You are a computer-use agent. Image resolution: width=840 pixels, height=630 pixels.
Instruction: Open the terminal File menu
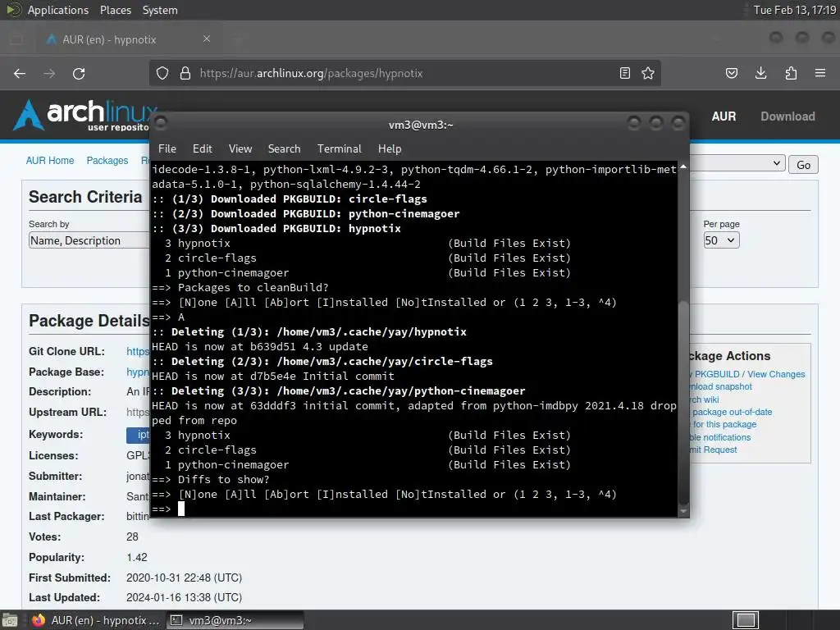click(167, 149)
